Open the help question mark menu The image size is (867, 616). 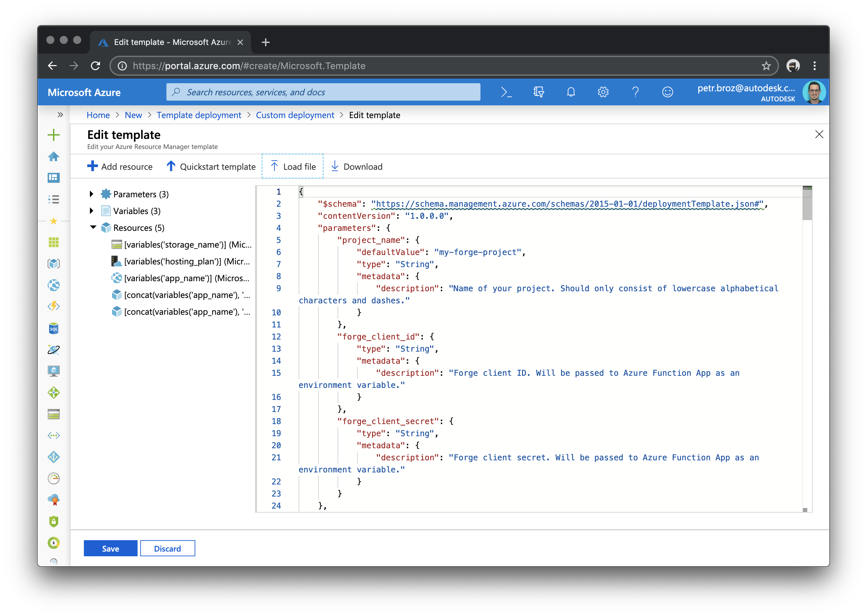point(635,92)
